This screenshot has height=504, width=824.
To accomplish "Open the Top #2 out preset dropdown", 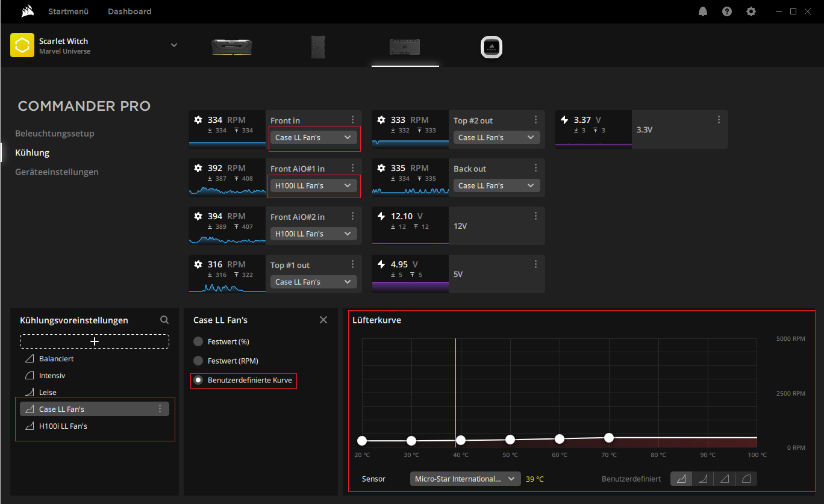I will click(497, 137).
